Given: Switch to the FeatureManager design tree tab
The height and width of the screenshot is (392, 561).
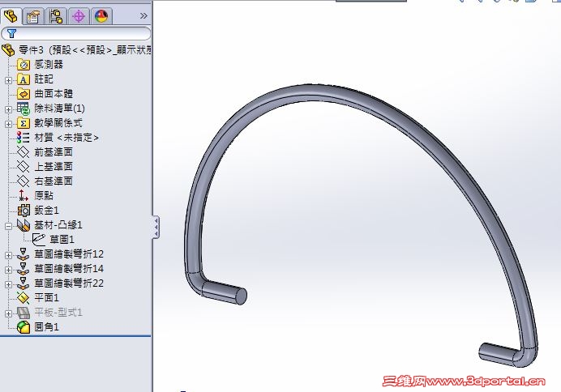Looking at the screenshot, I should (11, 15).
